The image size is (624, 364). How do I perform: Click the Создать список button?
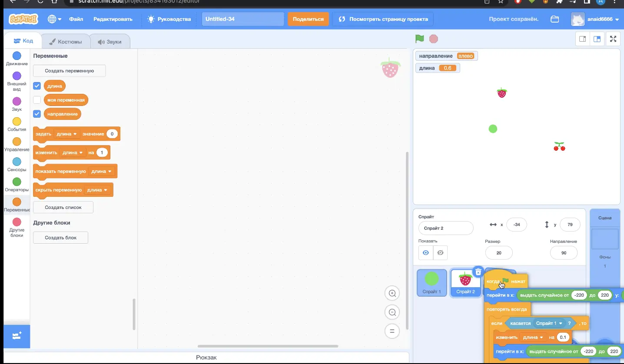click(63, 207)
